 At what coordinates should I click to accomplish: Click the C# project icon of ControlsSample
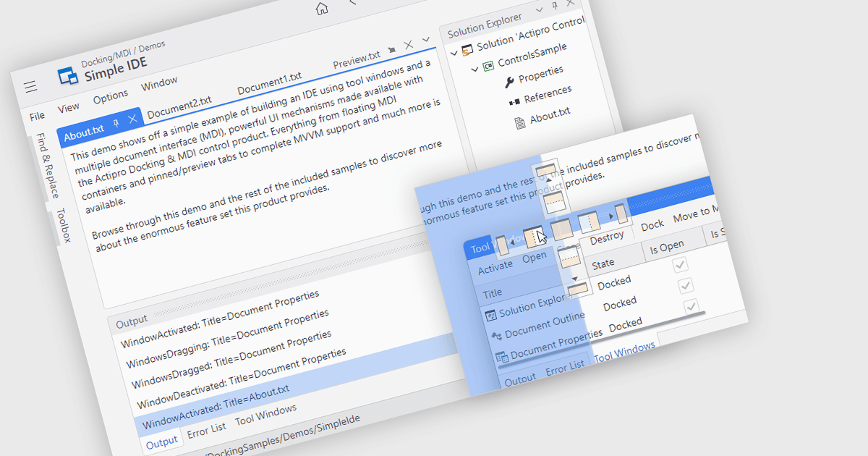[488, 66]
